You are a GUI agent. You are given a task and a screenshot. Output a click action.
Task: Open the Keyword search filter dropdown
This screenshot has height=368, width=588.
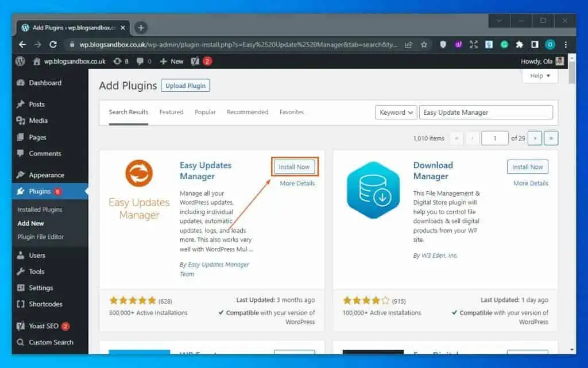pos(395,113)
